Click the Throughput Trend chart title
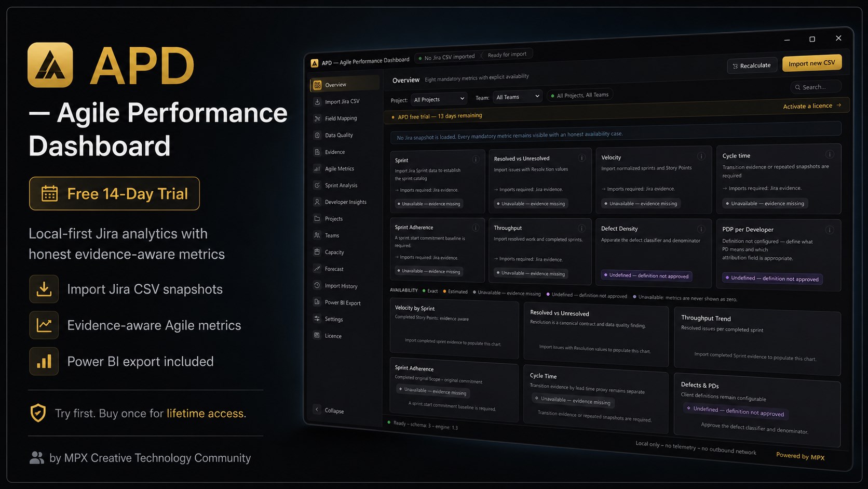868x489 pixels. (x=706, y=318)
